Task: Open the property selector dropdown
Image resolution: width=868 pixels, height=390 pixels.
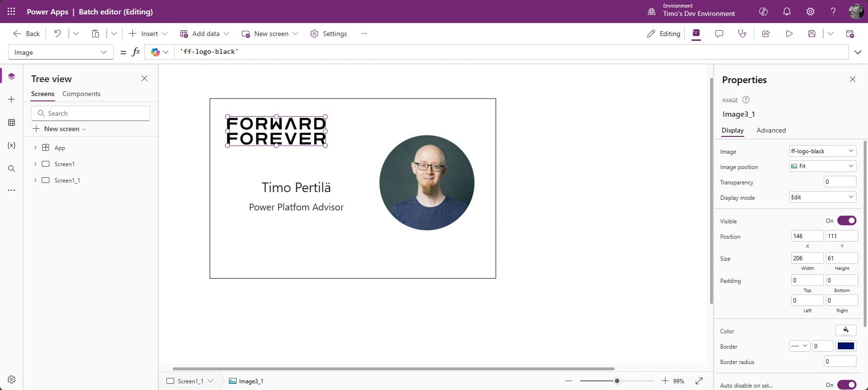Action: [x=60, y=52]
